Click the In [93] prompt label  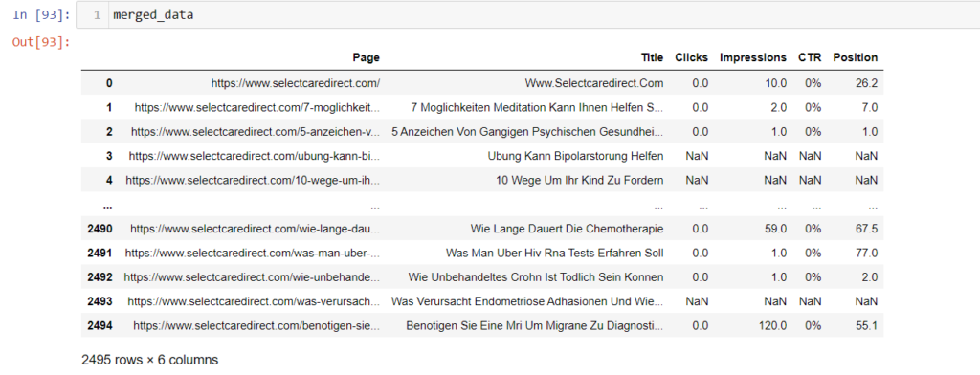(41, 15)
